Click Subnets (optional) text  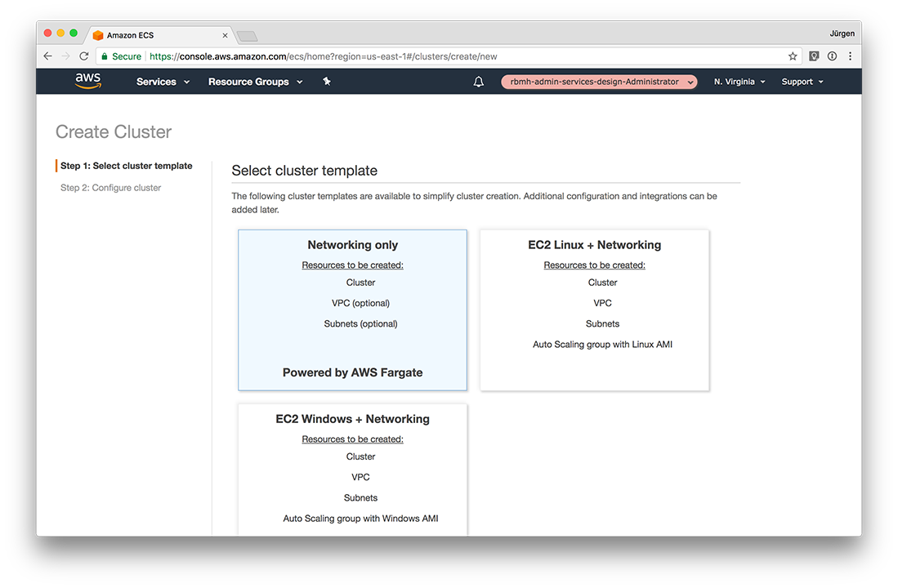361,324
